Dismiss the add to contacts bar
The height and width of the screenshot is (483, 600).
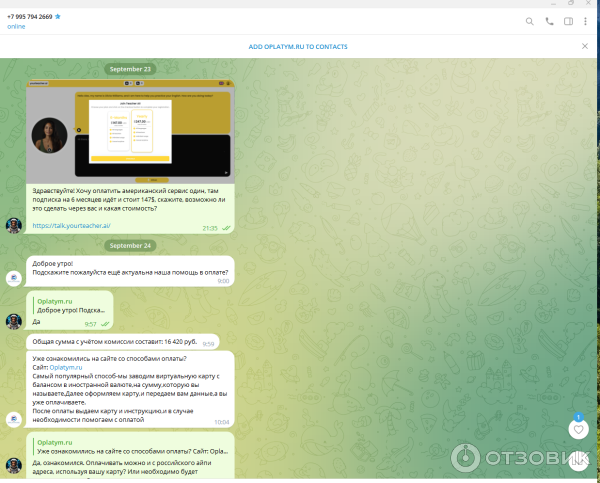pyautogui.click(x=585, y=46)
